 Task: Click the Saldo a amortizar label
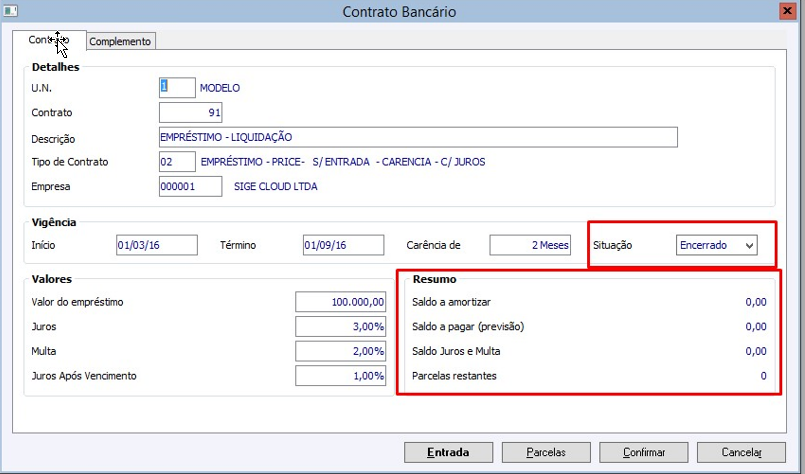(x=451, y=302)
